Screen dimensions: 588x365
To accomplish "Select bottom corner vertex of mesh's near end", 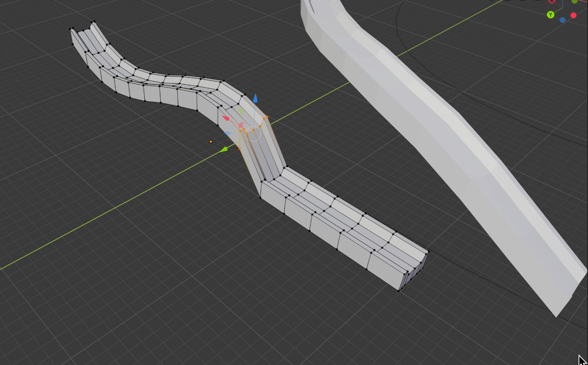I will (398, 291).
